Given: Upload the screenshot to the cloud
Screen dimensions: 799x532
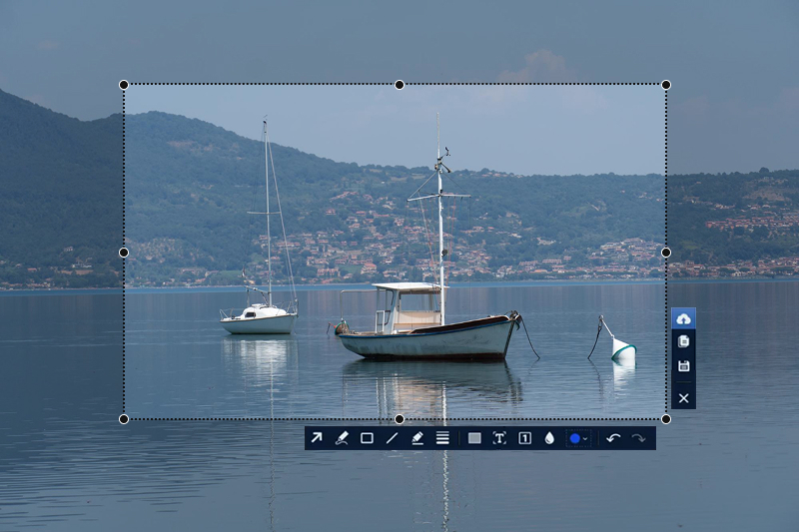Looking at the screenshot, I should tap(683, 318).
